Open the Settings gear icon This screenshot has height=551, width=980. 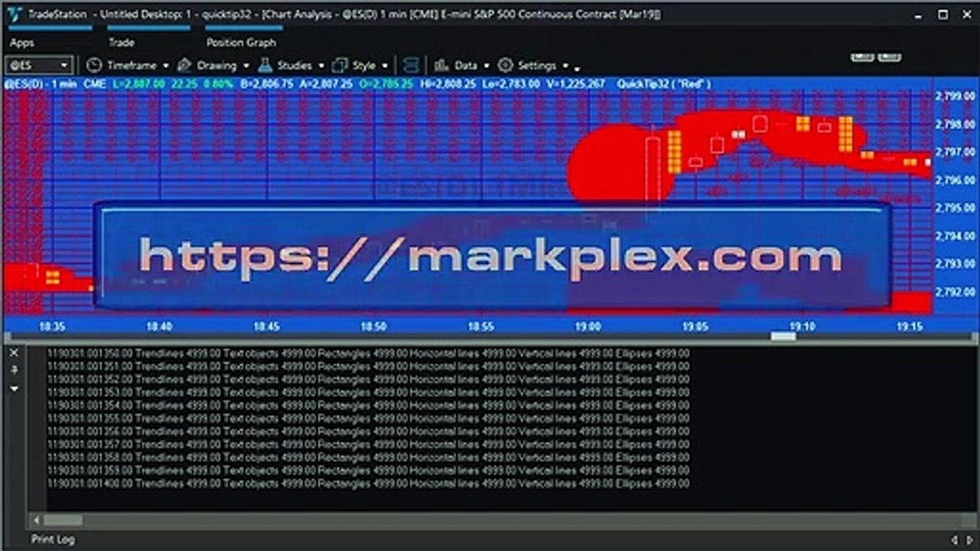point(505,65)
